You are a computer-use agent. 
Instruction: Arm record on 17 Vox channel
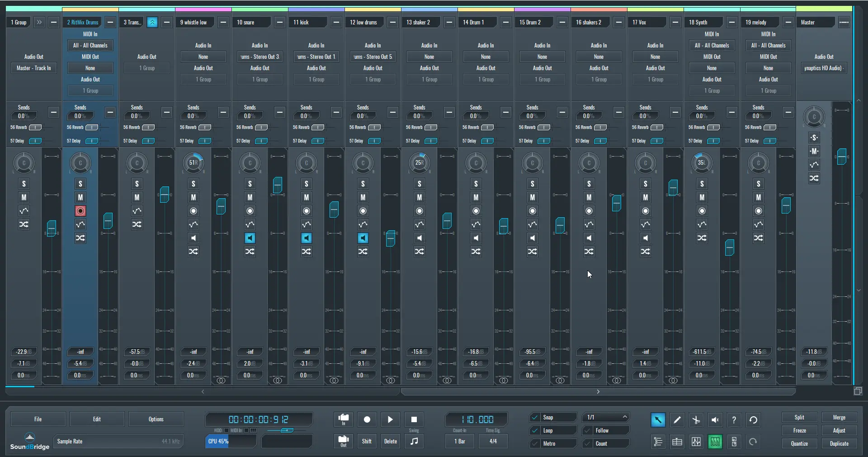[646, 211]
